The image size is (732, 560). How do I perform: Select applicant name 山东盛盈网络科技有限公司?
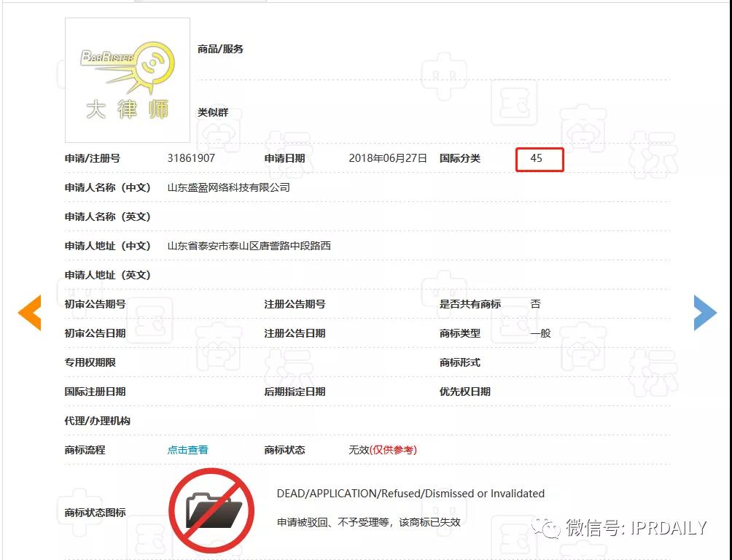[x=229, y=187]
